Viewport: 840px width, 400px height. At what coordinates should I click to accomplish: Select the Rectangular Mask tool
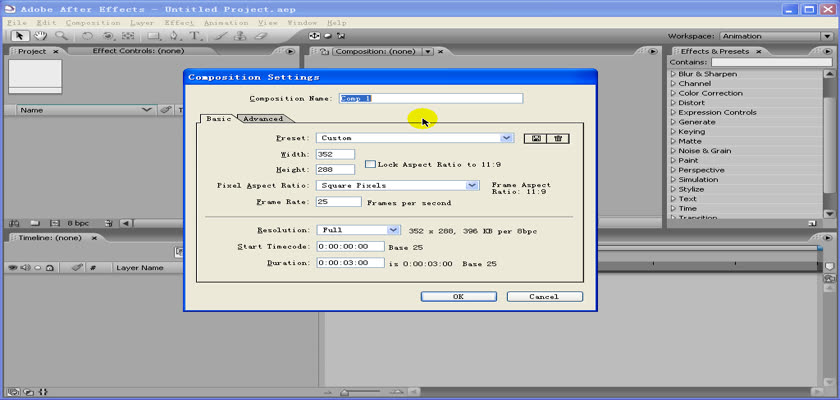click(x=154, y=36)
